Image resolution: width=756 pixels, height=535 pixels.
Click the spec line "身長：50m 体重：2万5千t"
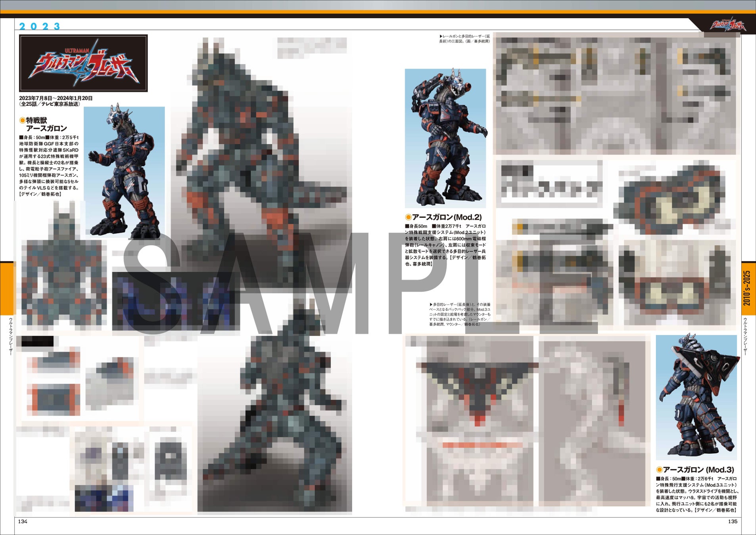pyautogui.click(x=49, y=138)
